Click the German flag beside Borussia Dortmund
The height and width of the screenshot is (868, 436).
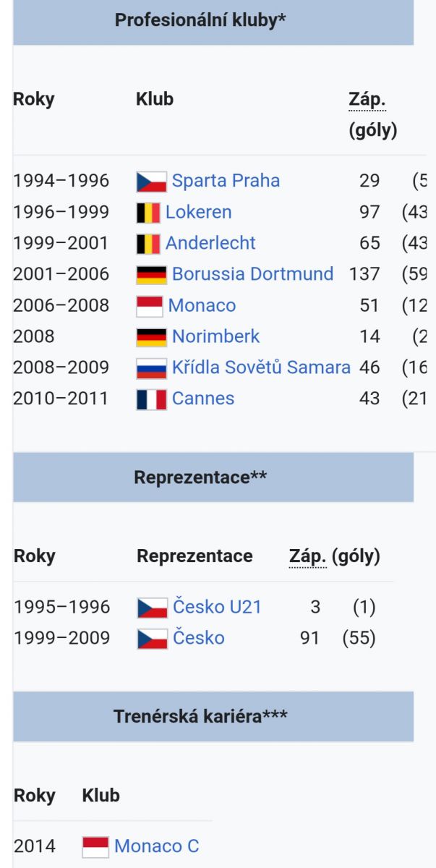pyautogui.click(x=152, y=275)
